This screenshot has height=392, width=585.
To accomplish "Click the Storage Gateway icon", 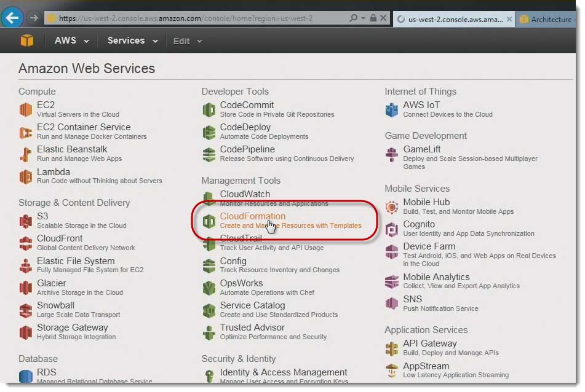I will point(26,332).
